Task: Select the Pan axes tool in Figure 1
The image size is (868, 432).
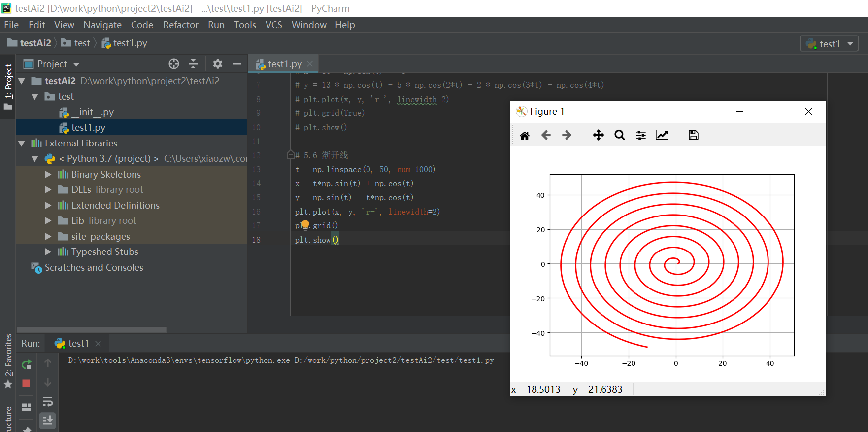Action: coord(598,135)
